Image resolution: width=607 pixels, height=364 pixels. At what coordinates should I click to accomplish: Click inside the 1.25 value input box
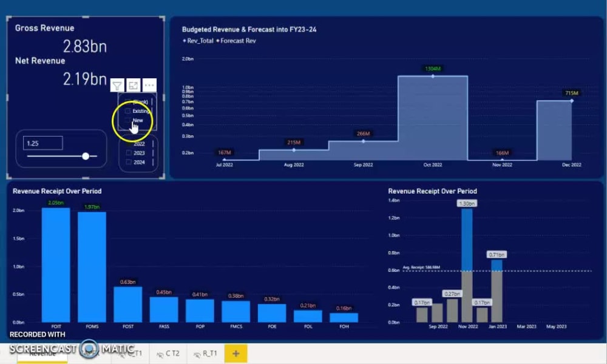pos(41,143)
